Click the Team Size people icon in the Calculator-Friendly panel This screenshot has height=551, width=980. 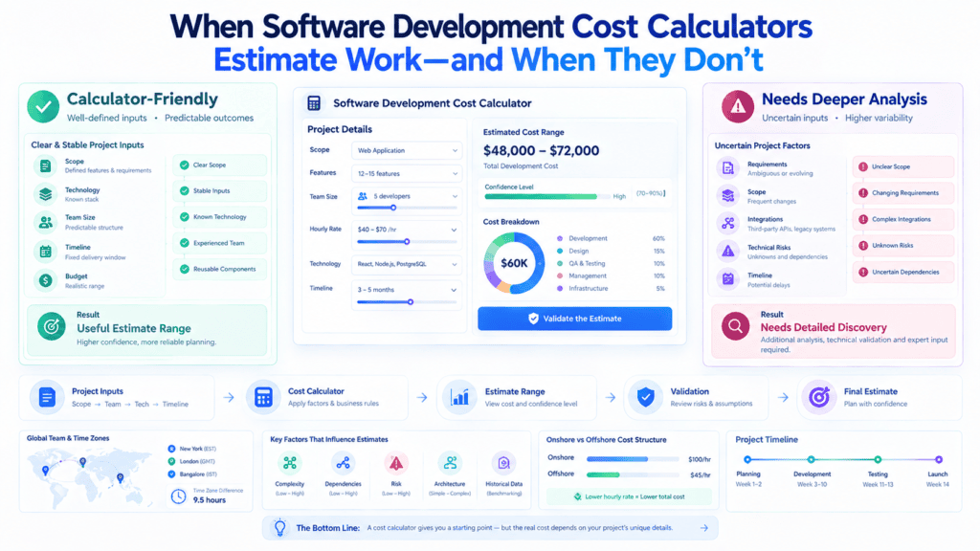(x=45, y=222)
